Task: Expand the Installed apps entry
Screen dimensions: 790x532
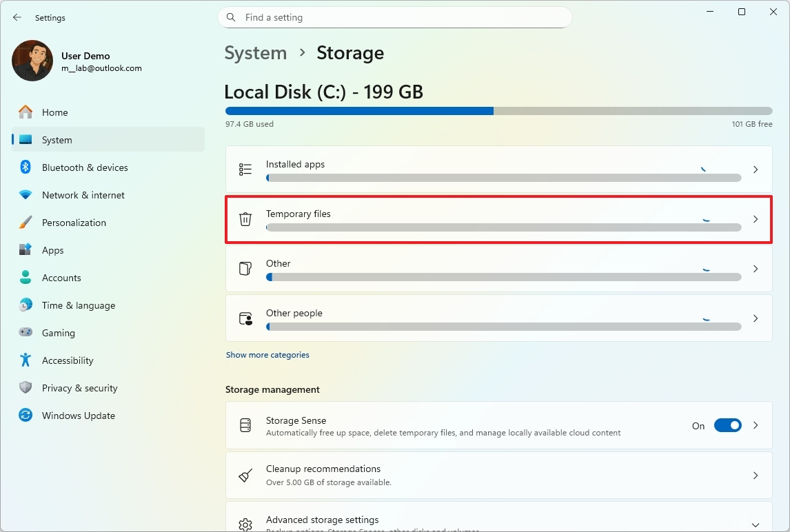Action: [x=756, y=169]
